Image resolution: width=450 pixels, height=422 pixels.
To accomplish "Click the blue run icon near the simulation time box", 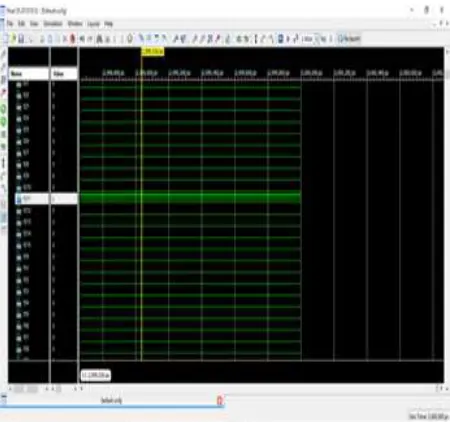I will tap(280, 39).
